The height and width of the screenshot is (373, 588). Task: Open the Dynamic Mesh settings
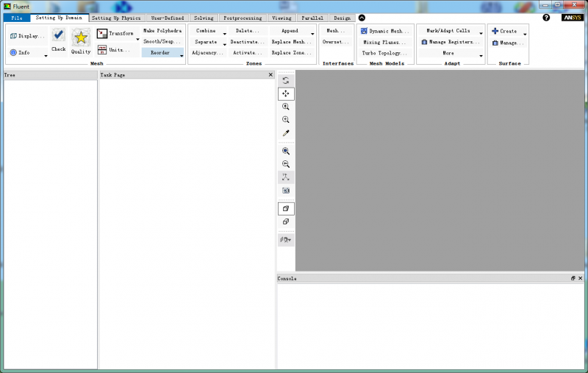click(x=385, y=31)
